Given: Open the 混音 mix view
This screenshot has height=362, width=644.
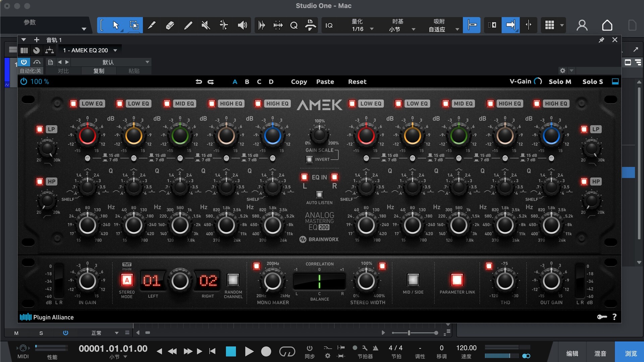Looking at the screenshot, I should coord(600,353).
